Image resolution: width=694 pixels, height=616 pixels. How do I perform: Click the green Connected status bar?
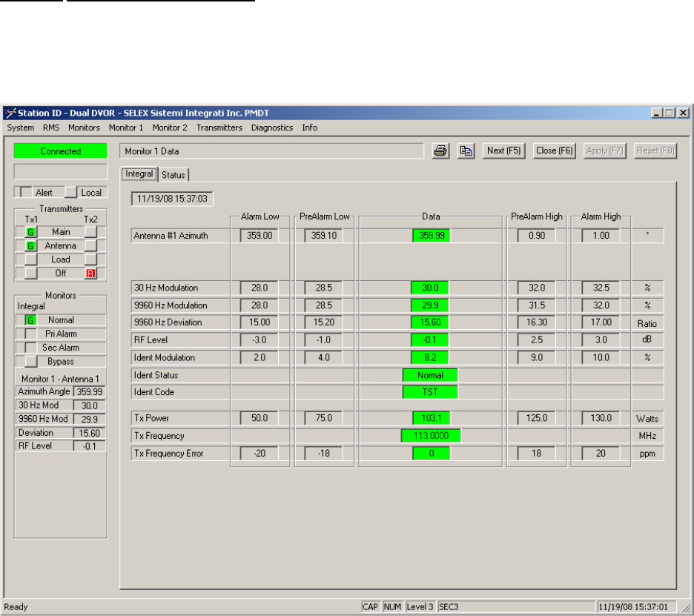(61, 151)
